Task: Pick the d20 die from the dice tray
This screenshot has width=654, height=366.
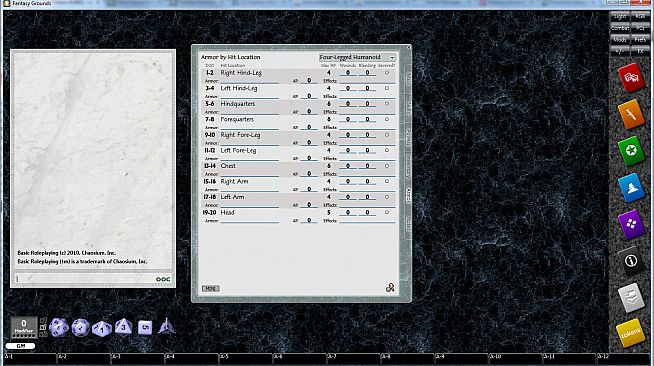Action: [59, 327]
